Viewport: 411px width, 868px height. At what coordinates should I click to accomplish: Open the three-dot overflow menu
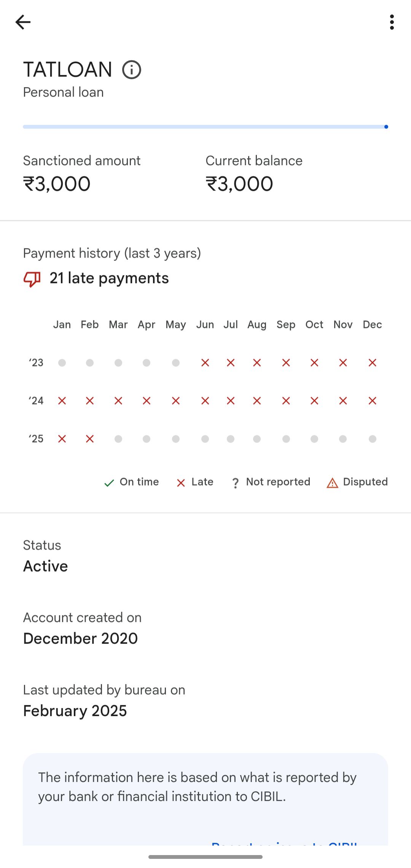[392, 22]
